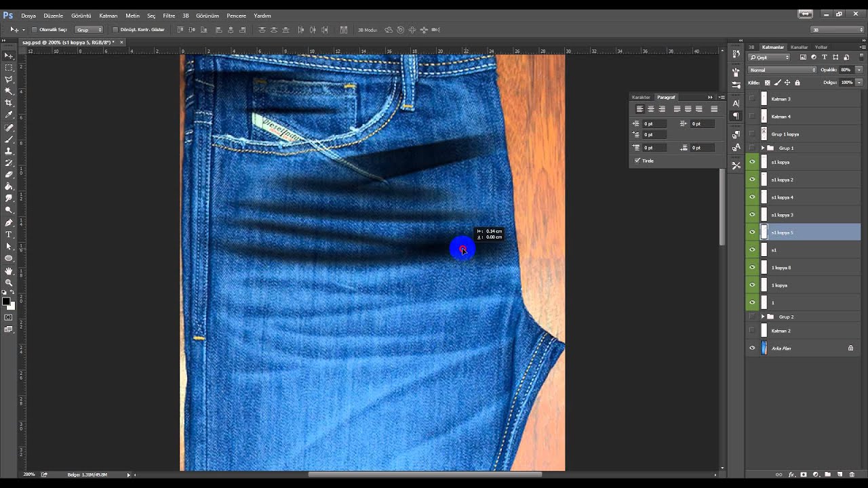Open the Normal blend mode dropdown
The height and width of the screenshot is (488, 868).
point(783,70)
